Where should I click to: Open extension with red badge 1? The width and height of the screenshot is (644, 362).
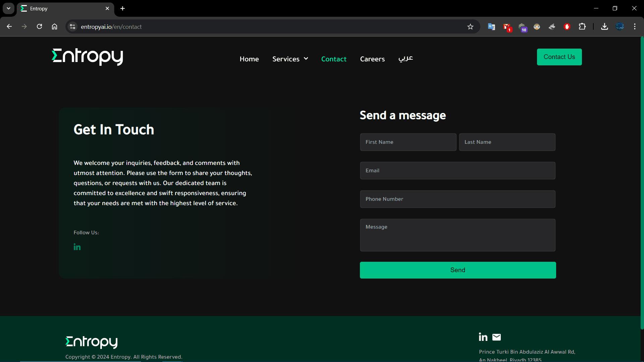click(507, 27)
